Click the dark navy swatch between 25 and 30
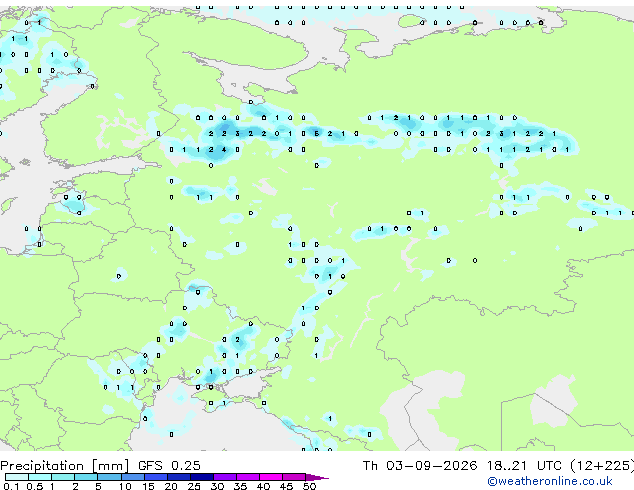634x490 pixels. tap(201, 477)
